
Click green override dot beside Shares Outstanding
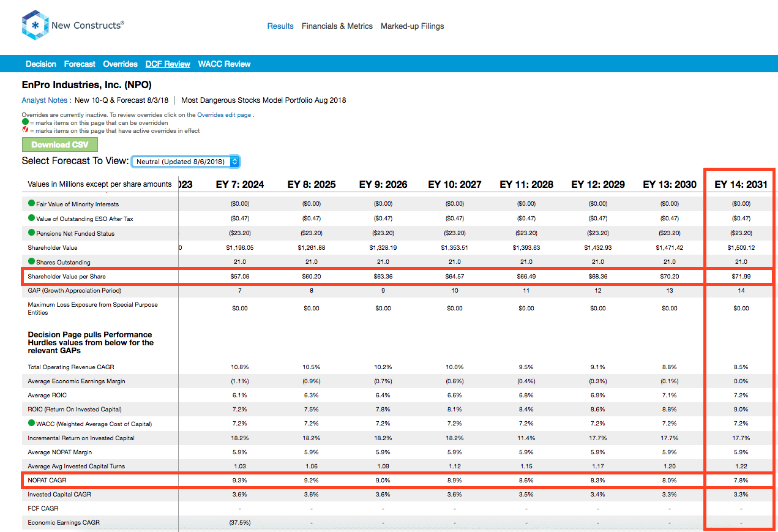(x=31, y=262)
